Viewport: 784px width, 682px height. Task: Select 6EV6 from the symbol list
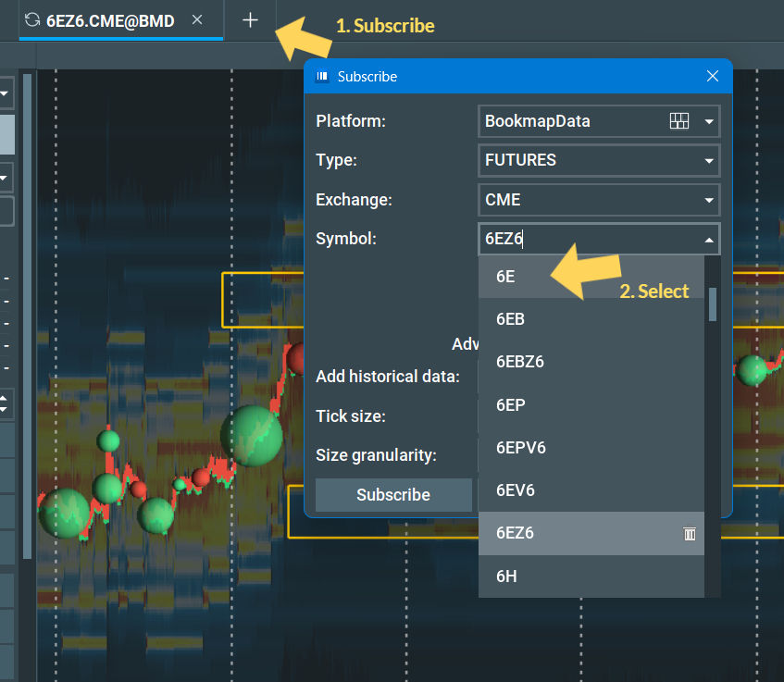(591, 490)
